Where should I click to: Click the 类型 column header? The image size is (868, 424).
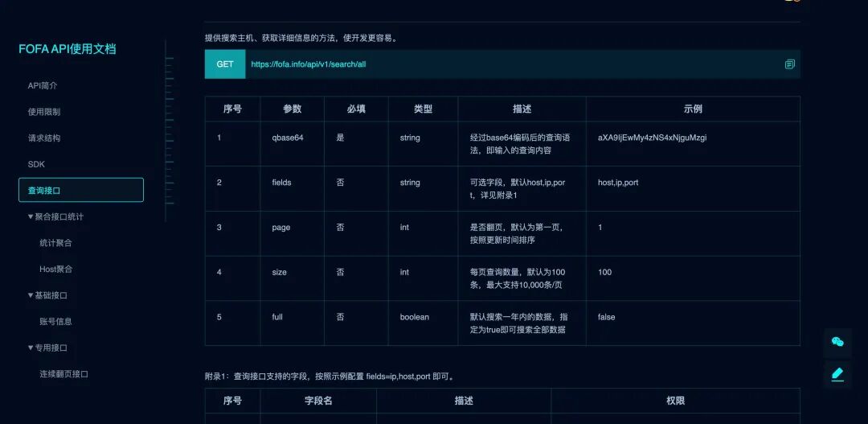(423, 109)
